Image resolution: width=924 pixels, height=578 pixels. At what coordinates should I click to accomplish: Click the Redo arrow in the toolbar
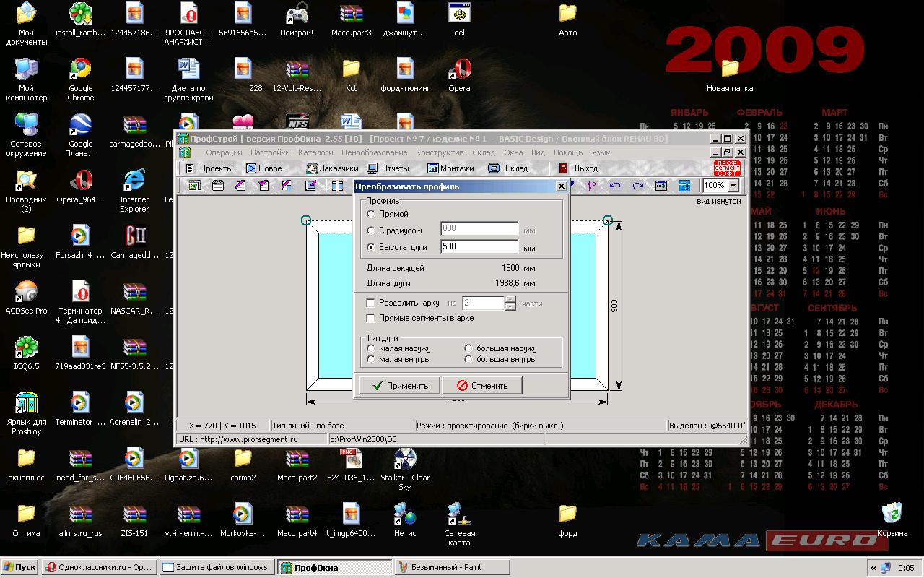(638, 186)
